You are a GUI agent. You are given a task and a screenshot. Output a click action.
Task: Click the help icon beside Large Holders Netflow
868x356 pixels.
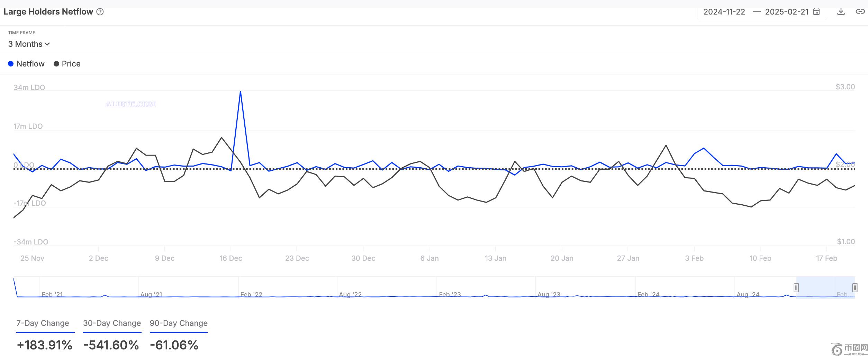click(x=100, y=12)
